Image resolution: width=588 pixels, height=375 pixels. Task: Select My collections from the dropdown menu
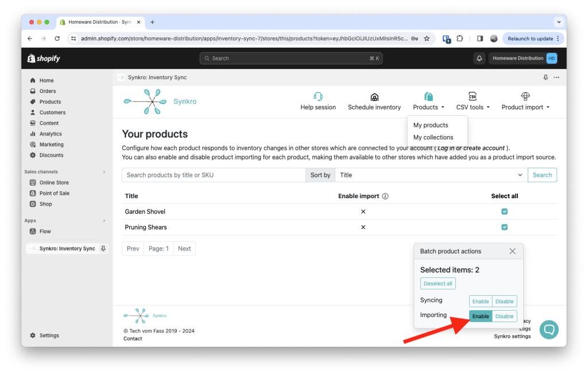(433, 137)
